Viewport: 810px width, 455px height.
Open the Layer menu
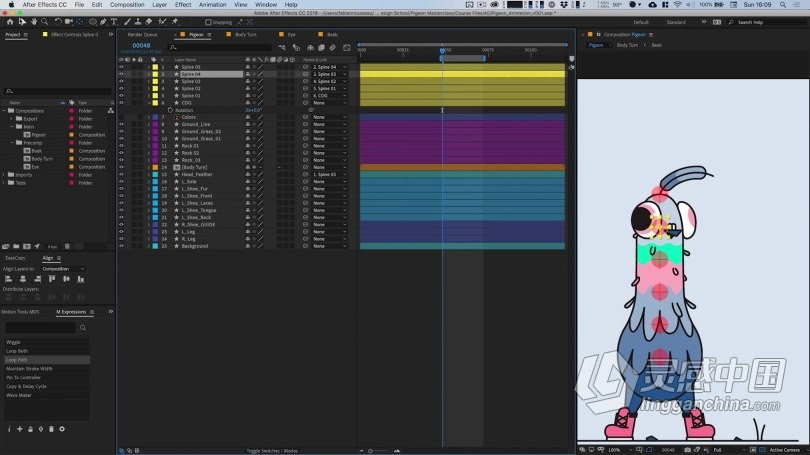(x=160, y=4)
